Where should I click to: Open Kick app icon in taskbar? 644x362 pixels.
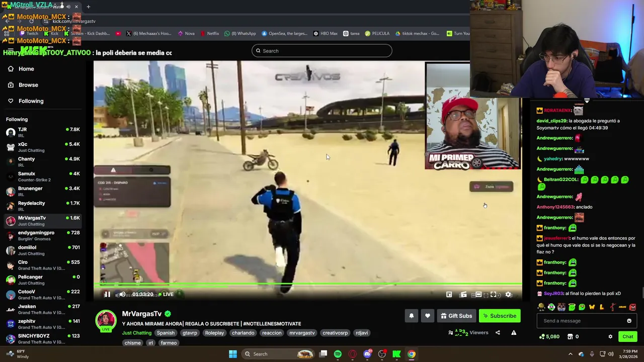(x=396, y=354)
